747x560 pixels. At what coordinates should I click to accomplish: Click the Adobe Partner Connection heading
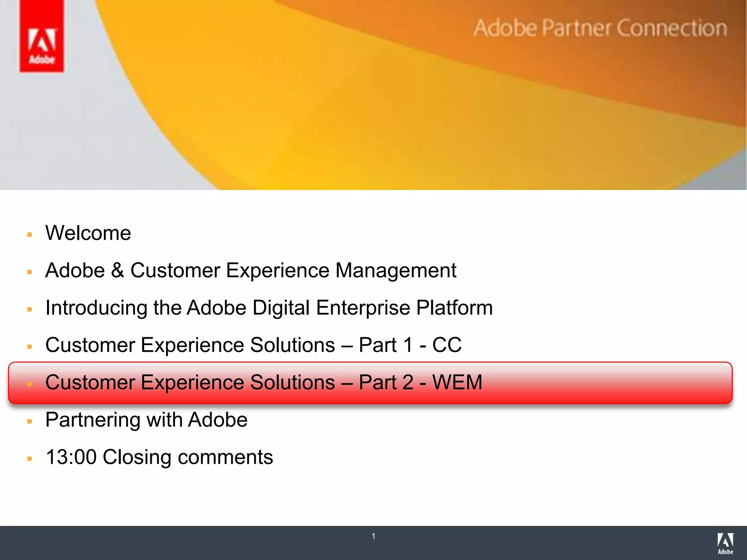point(600,28)
